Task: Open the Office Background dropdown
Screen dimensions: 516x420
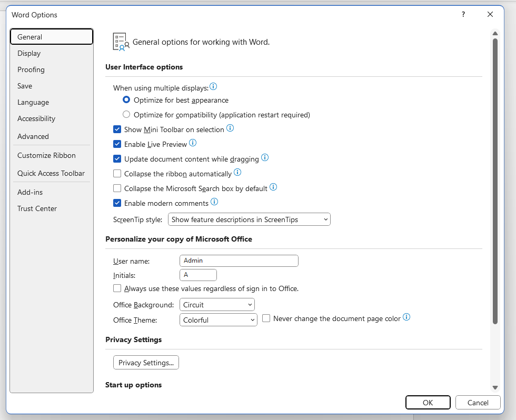Action: coord(217,305)
